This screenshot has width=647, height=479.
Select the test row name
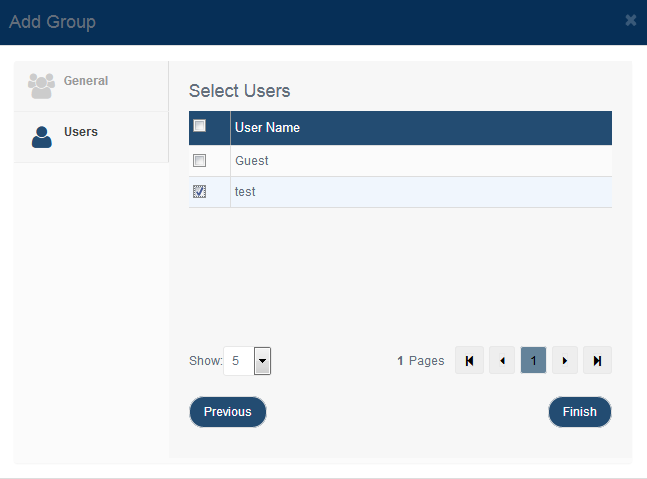(x=245, y=191)
